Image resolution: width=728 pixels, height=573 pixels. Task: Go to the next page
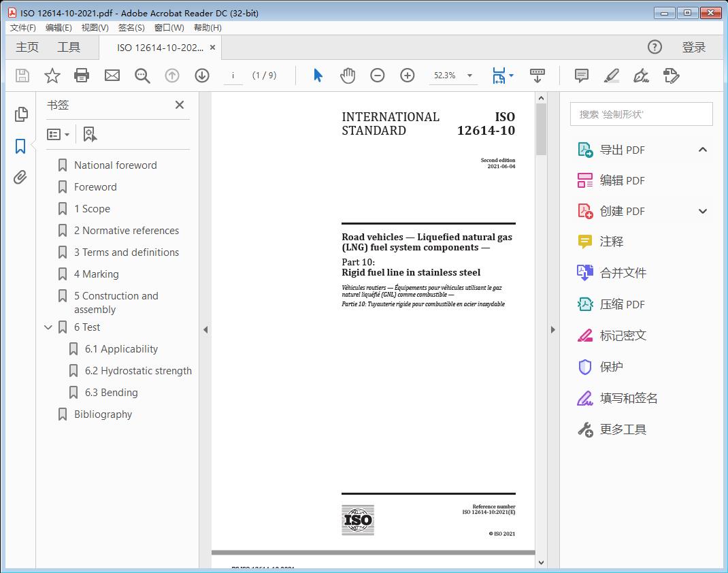click(202, 76)
